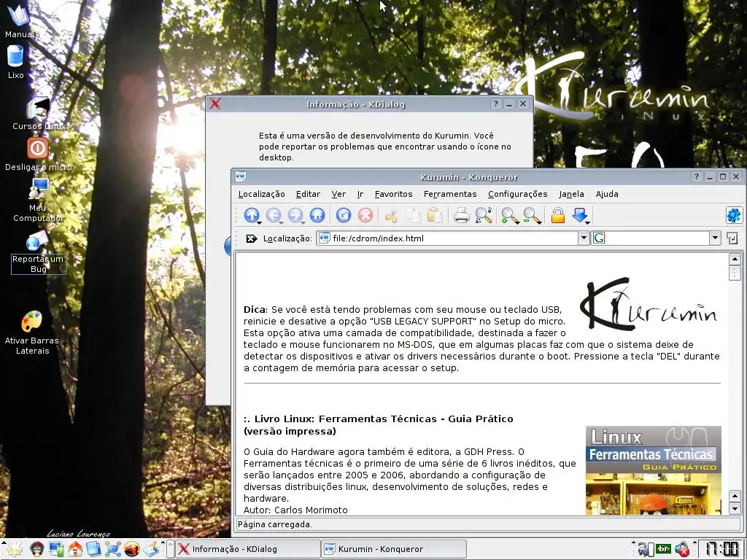This screenshot has height=560, width=747.
Task: Click the penguin icon on the panel
Action: pos(36,549)
